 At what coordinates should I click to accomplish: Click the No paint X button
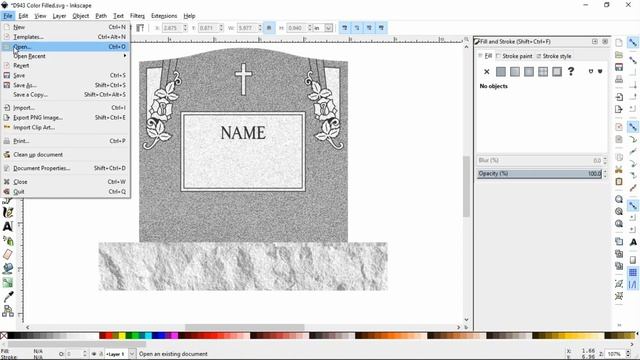(x=487, y=72)
